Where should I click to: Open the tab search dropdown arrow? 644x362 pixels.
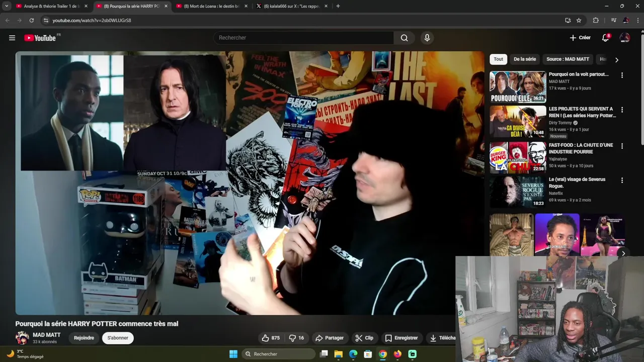(7, 6)
